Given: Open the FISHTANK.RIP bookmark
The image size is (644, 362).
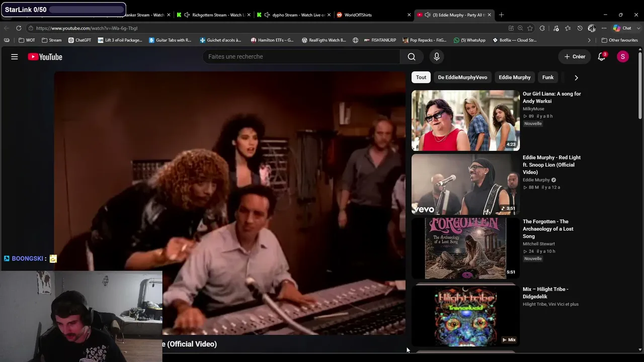Looking at the screenshot, I should [380, 40].
